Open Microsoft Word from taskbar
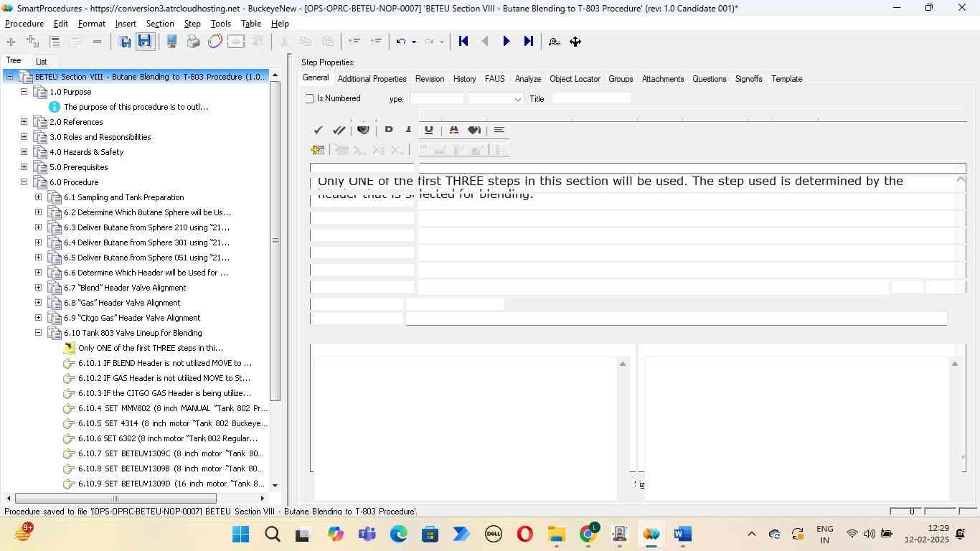 [x=682, y=534]
